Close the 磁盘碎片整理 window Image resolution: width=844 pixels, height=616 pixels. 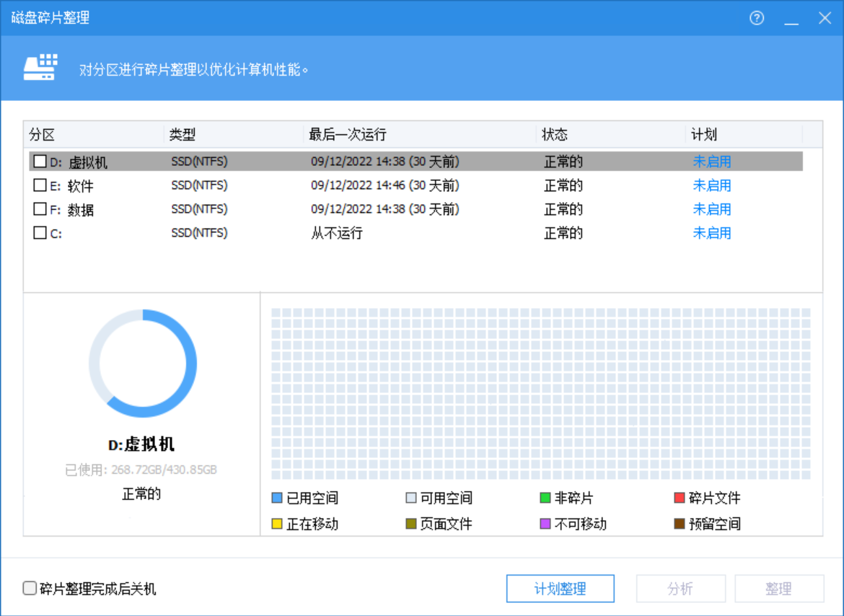point(825,18)
